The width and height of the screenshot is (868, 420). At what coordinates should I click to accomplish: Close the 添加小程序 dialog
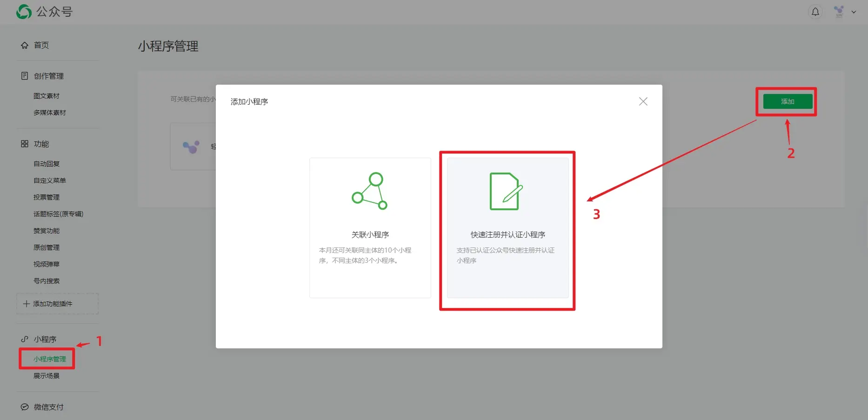pos(643,101)
